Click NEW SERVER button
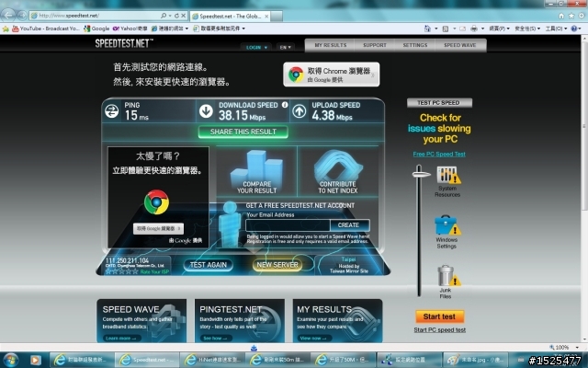This screenshot has width=588, height=368. pos(277,265)
